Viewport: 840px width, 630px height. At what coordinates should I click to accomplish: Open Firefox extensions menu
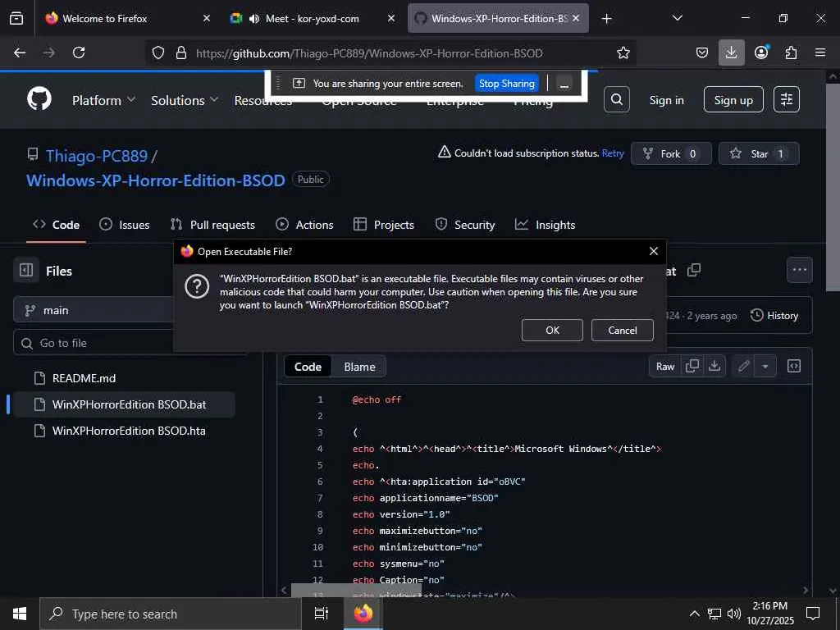(x=791, y=52)
